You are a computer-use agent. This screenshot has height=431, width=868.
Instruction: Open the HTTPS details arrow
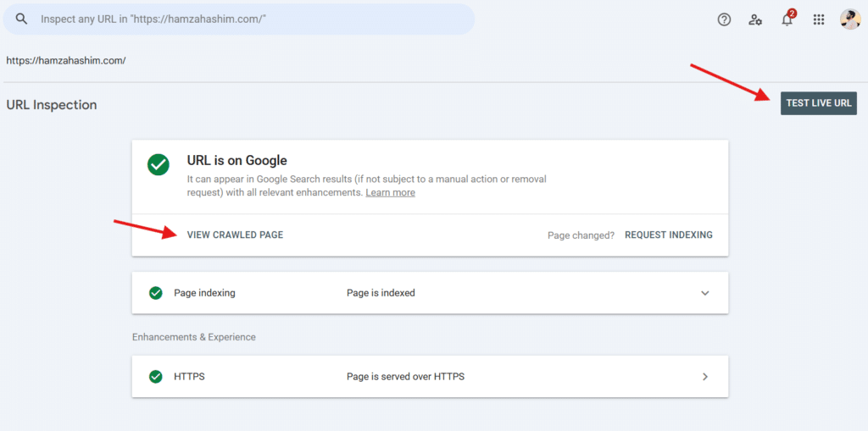click(x=704, y=377)
